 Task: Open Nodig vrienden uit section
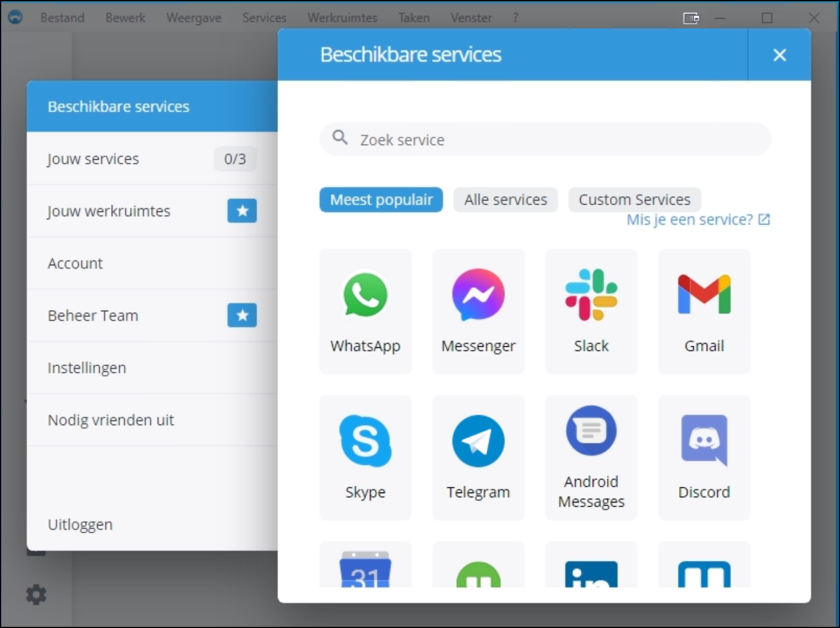pyautogui.click(x=152, y=420)
